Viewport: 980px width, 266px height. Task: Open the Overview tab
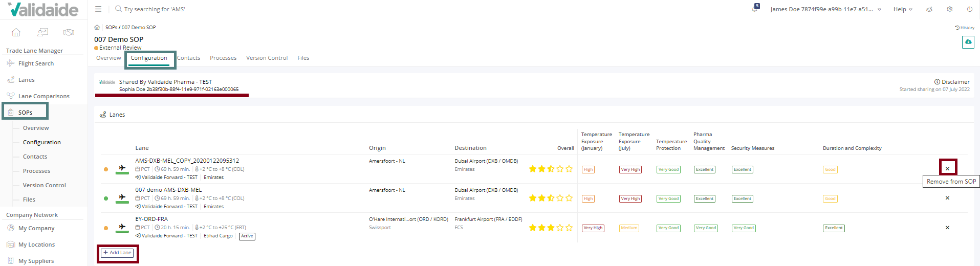click(x=108, y=58)
